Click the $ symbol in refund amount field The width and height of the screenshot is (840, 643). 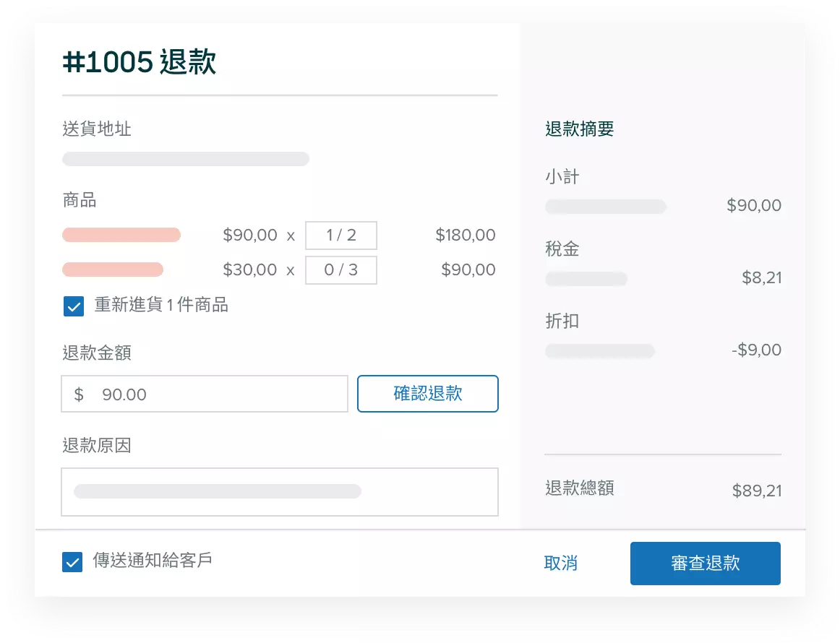click(x=80, y=394)
